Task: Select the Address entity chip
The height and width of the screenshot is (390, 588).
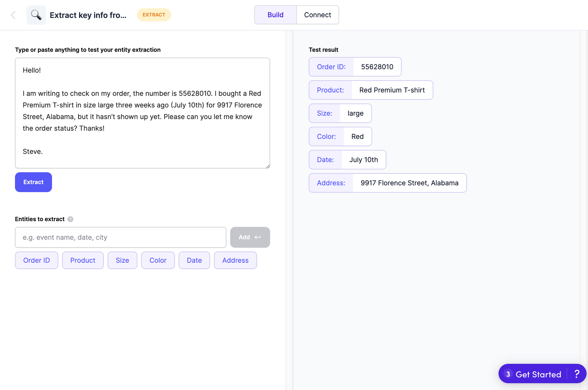Action: pyautogui.click(x=235, y=260)
